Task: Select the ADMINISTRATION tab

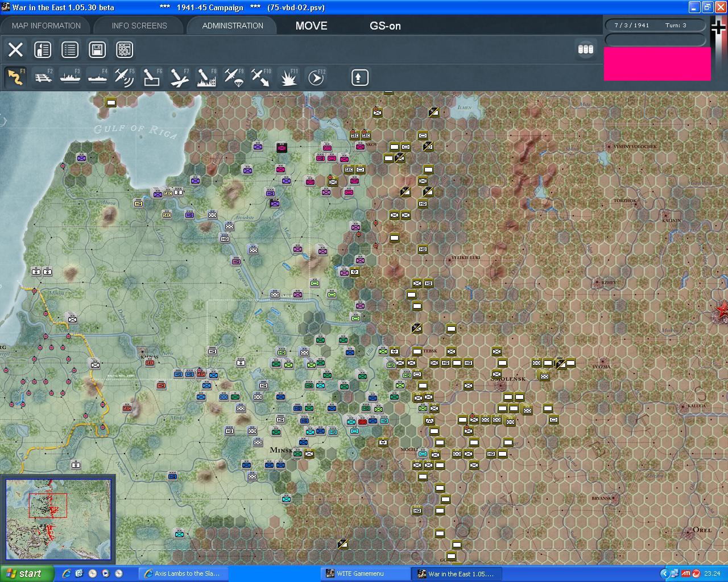Action: pos(233,26)
